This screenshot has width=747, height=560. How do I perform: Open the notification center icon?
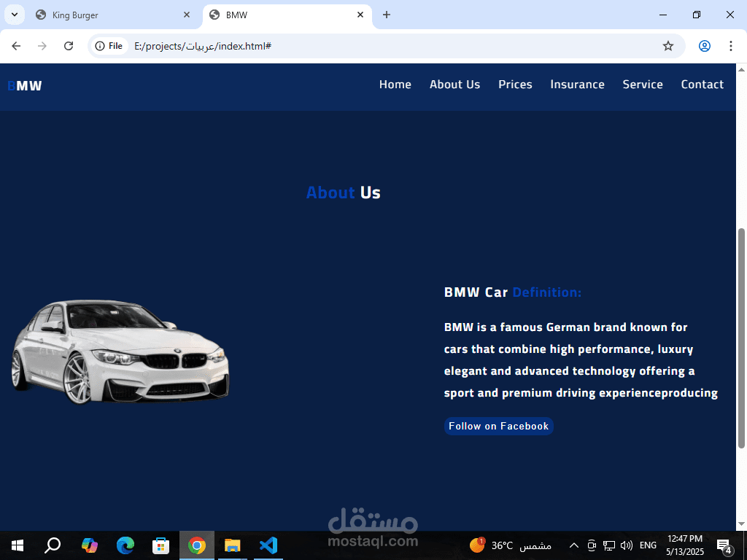[x=724, y=546]
